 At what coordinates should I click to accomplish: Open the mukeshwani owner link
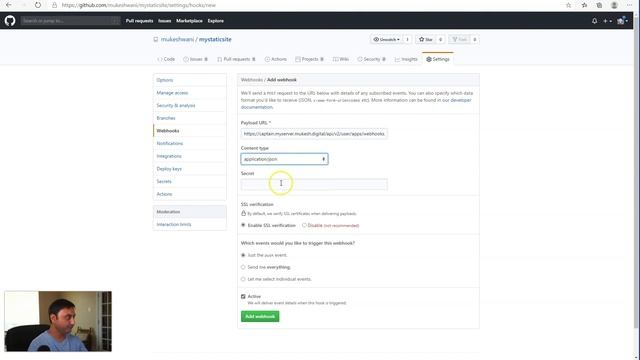coord(177,40)
